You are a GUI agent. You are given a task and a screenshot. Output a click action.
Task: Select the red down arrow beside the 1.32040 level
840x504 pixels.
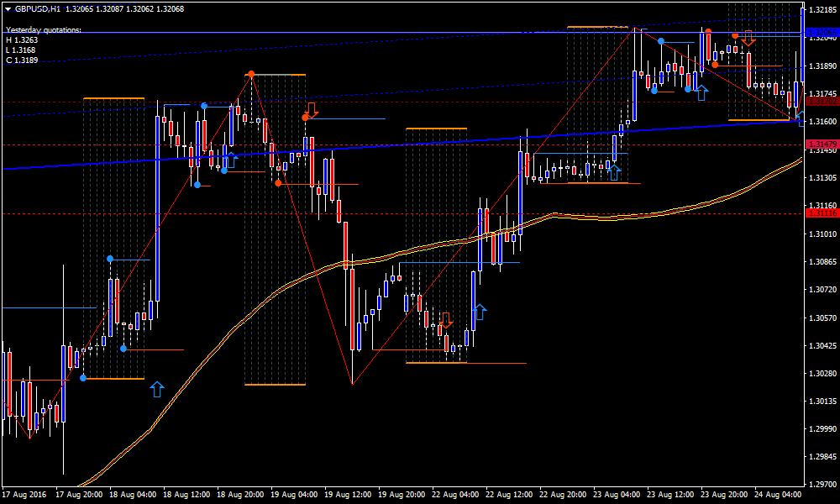click(748, 37)
